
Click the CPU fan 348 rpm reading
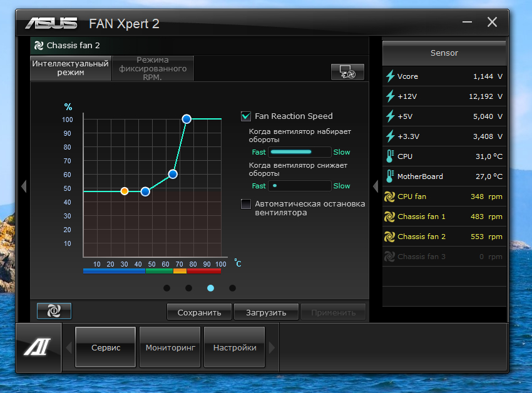click(x=486, y=196)
